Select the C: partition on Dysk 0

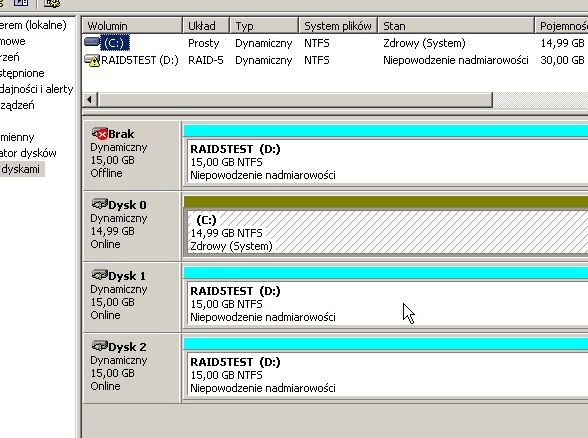(x=386, y=232)
